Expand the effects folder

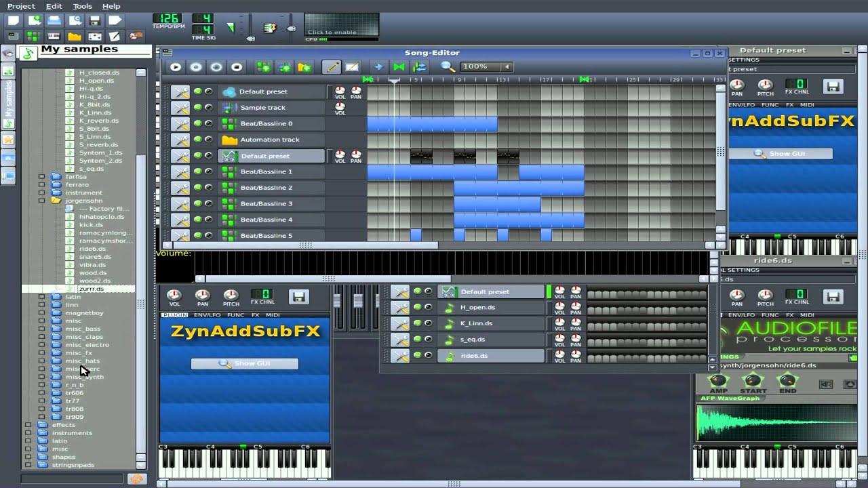point(28,425)
